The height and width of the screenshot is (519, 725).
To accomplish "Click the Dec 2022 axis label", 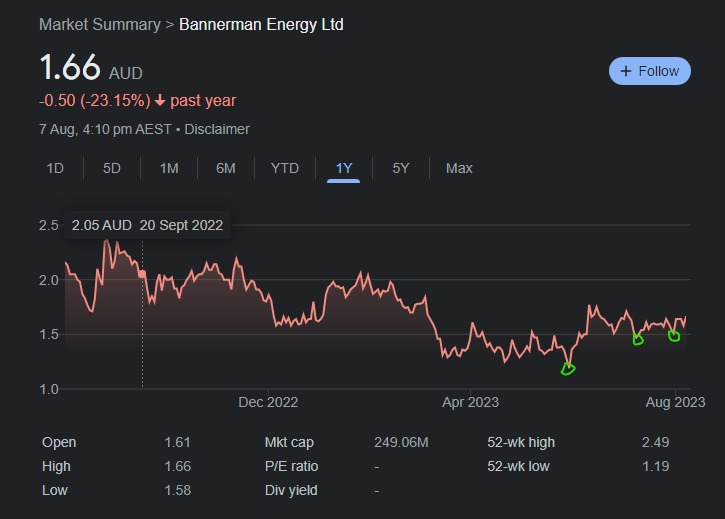I will (x=268, y=402).
